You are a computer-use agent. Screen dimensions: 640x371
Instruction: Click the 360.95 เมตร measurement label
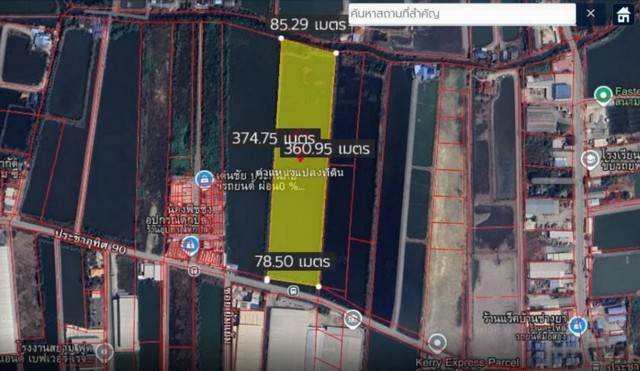tap(327, 149)
